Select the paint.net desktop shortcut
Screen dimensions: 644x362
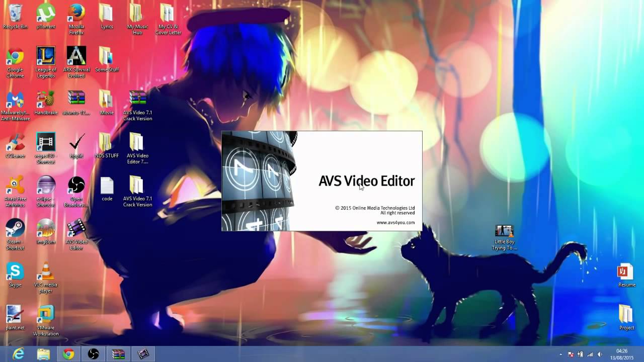point(15,318)
